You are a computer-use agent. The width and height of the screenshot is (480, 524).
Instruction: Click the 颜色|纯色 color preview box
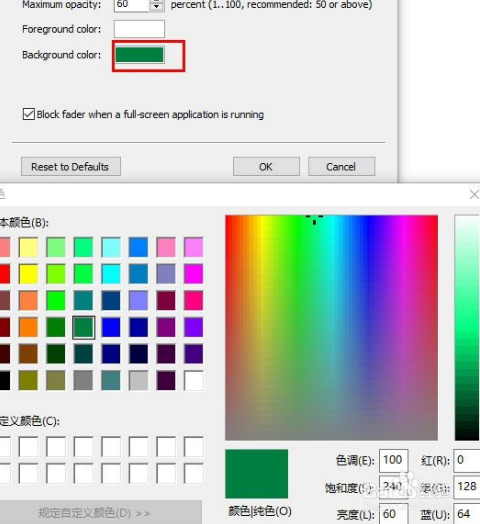tap(256, 474)
